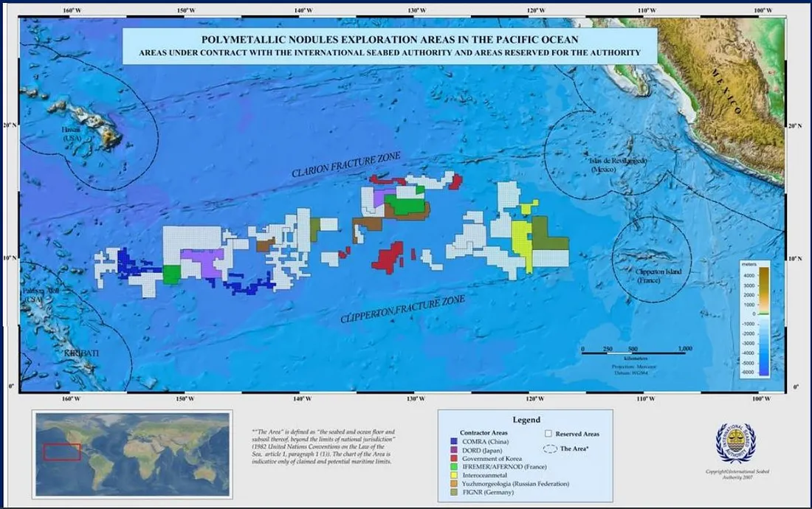Click the 'Islas de Revillagigedo (Mexico)' label

(617, 165)
